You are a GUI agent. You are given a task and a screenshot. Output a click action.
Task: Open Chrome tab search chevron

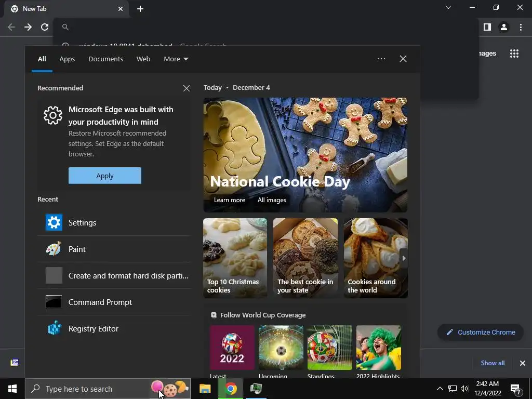(x=448, y=7)
